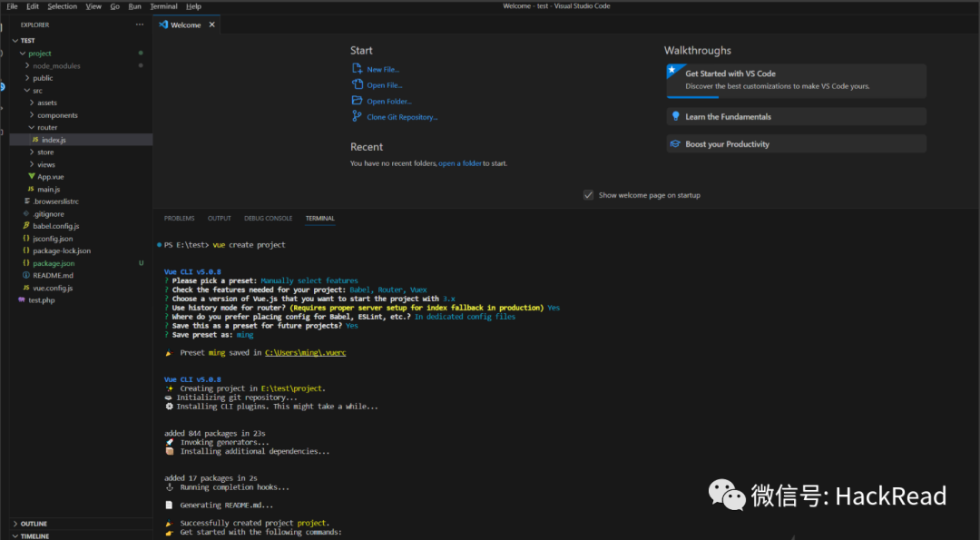
Task: Click the .vuerc path link in terminal
Action: coord(306,352)
